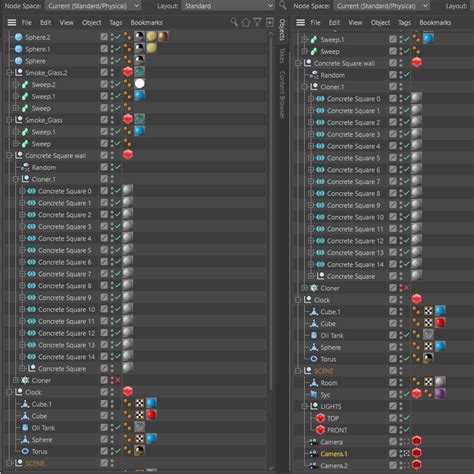The height and width of the screenshot is (474, 474).
Task: Click the Concrete Square 5 instance icon in left panel
Action: tap(32, 250)
